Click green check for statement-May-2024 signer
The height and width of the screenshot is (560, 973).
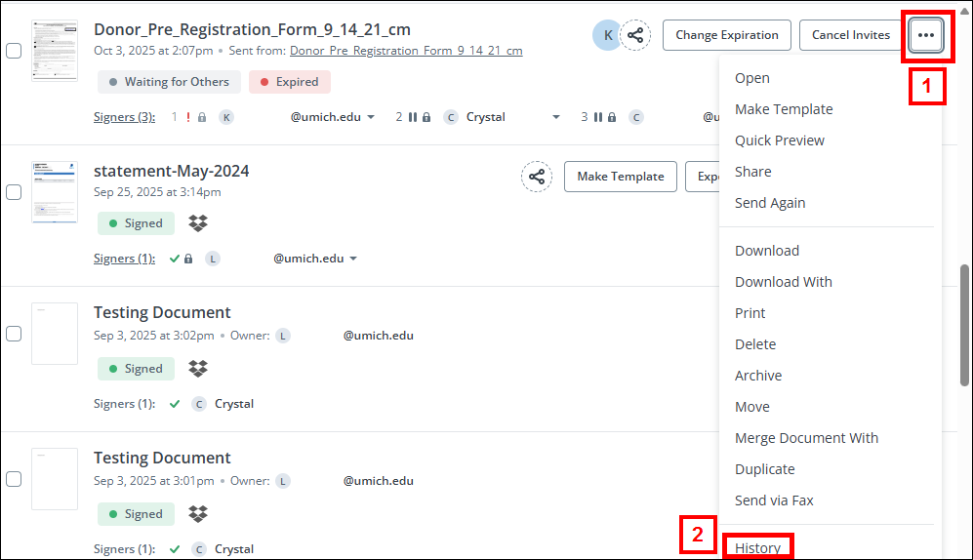point(175,259)
